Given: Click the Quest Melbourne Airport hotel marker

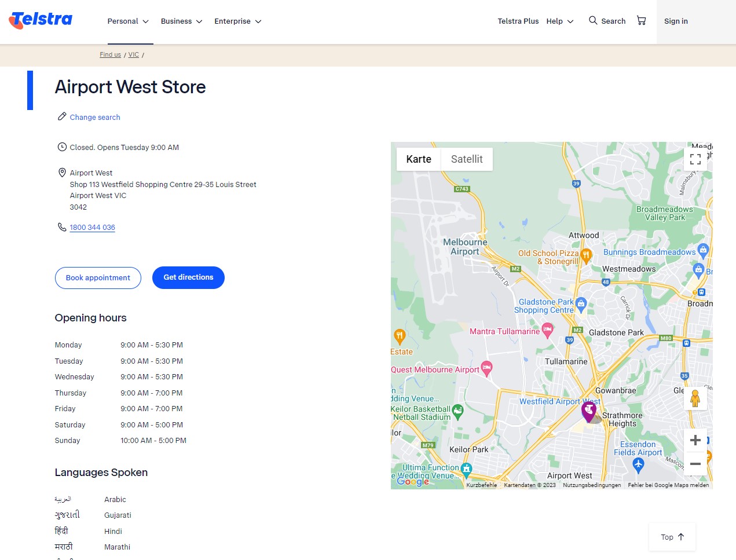Looking at the screenshot, I should (x=487, y=368).
